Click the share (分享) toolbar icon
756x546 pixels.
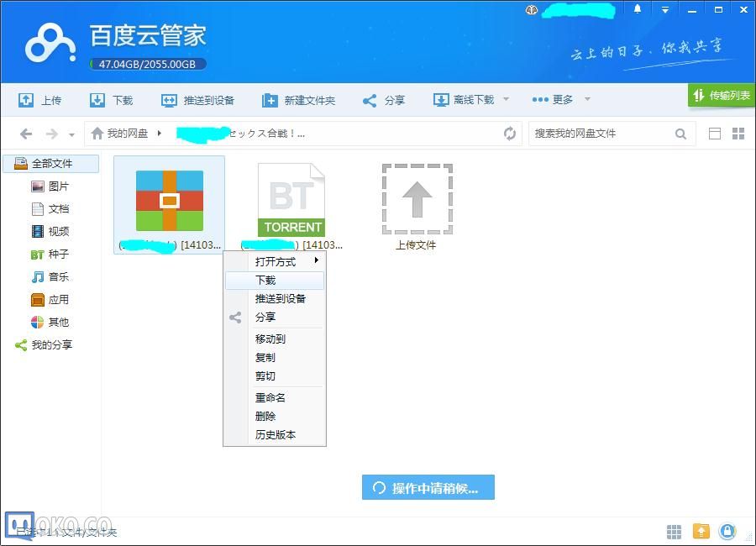370,100
